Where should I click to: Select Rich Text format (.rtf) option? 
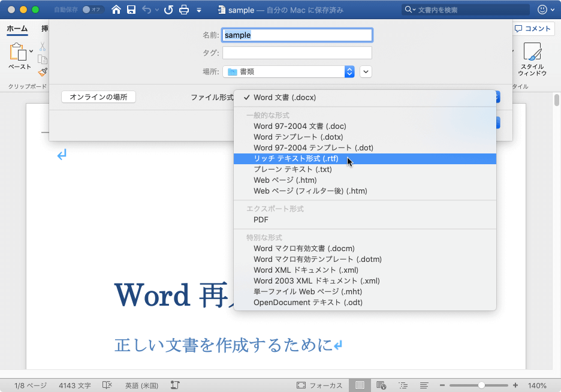(x=364, y=159)
